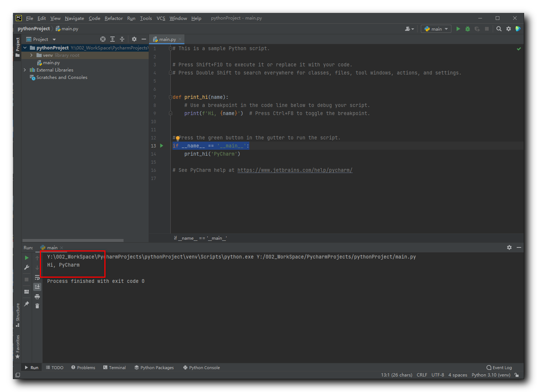Expand the venv folder in Project tree
Image resolution: width=537 pixels, height=392 pixels.
pyautogui.click(x=31, y=55)
